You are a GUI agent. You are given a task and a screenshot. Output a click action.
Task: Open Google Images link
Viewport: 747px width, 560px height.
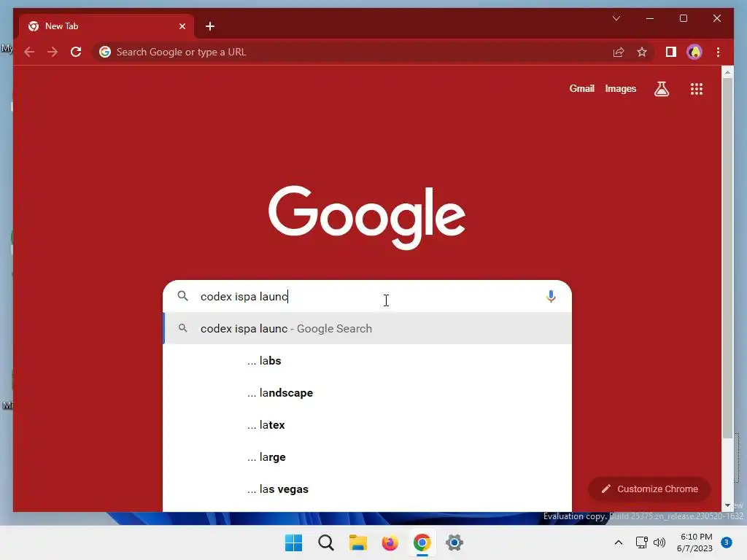tap(620, 88)
